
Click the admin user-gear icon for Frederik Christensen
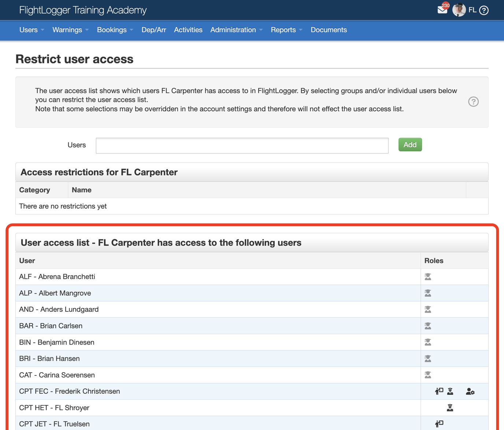(x=470, y=391)
